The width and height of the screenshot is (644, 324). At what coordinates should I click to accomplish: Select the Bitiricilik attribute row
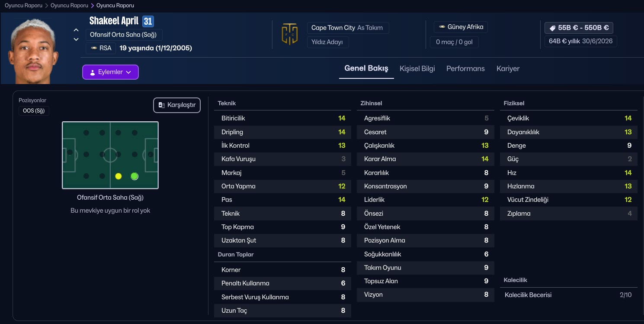(282, 118)
